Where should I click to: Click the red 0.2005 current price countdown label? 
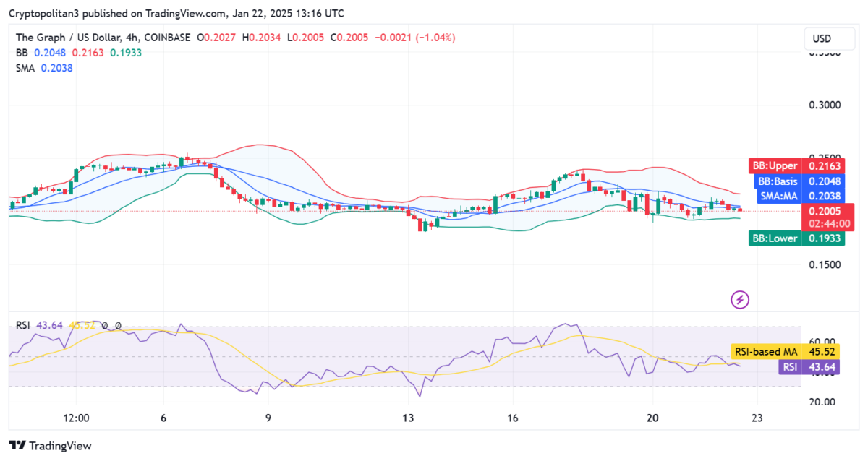pyautogui.click(x=827, y=216)
